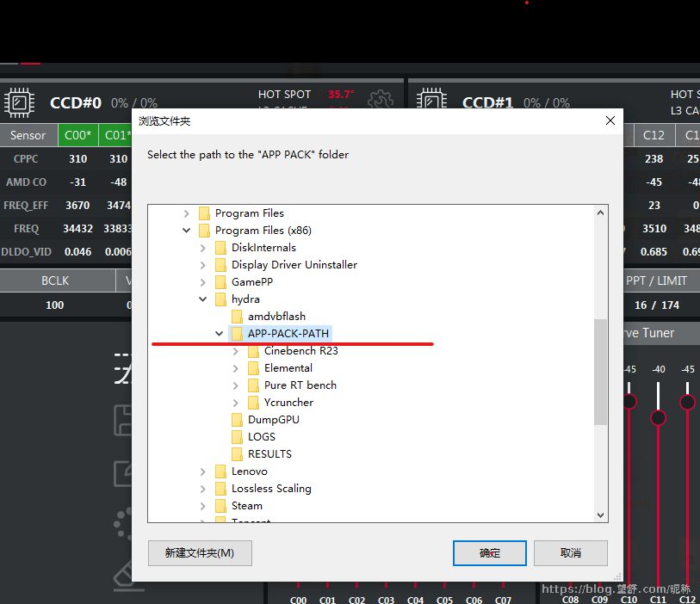The width and height of the screenshot is (700, 604).
Task: Open CCD#0 settings gear icon
Action: click(x=380, y=99)
